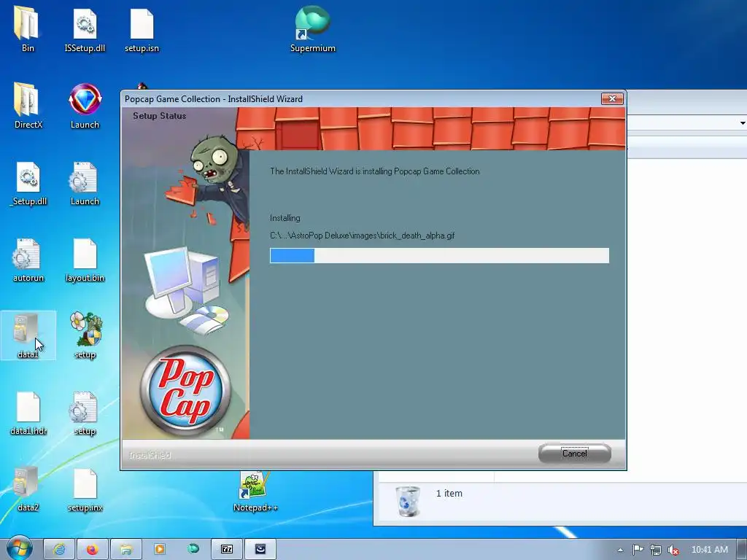The width and height of the screenshot is (747, 560).
Task: Open the network tray icon
Action: [656, 550]
